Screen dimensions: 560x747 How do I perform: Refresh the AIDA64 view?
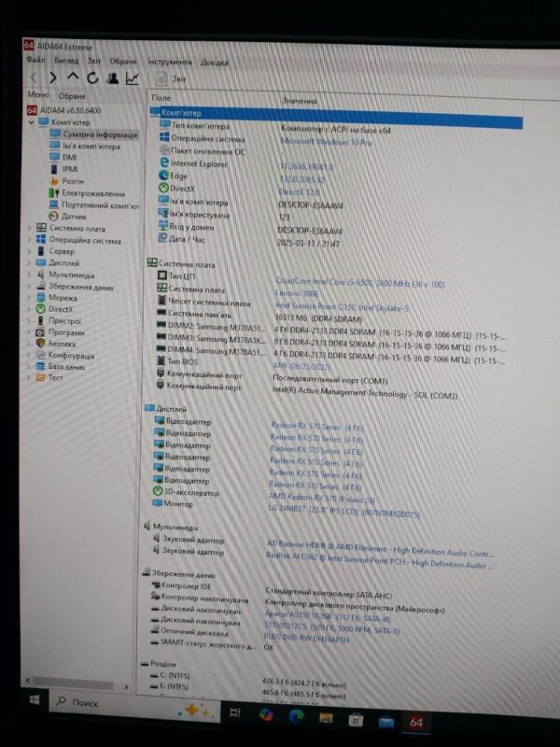click(92, 78)
